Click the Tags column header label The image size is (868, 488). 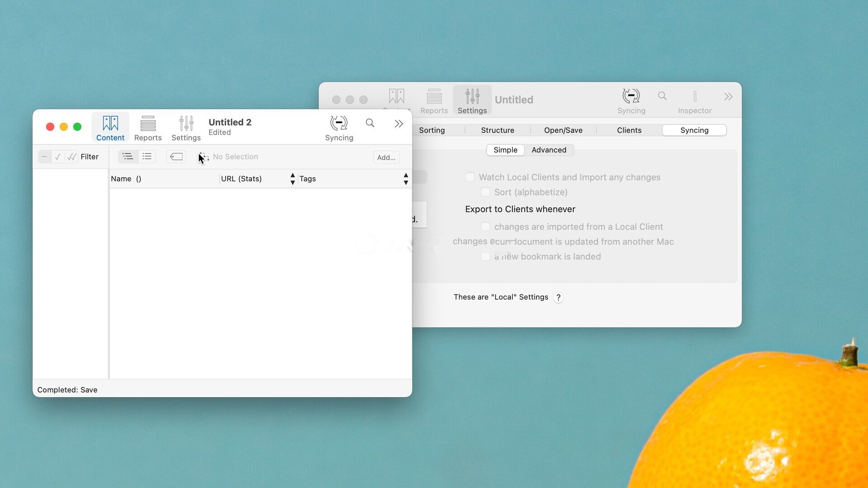(307, 178)
